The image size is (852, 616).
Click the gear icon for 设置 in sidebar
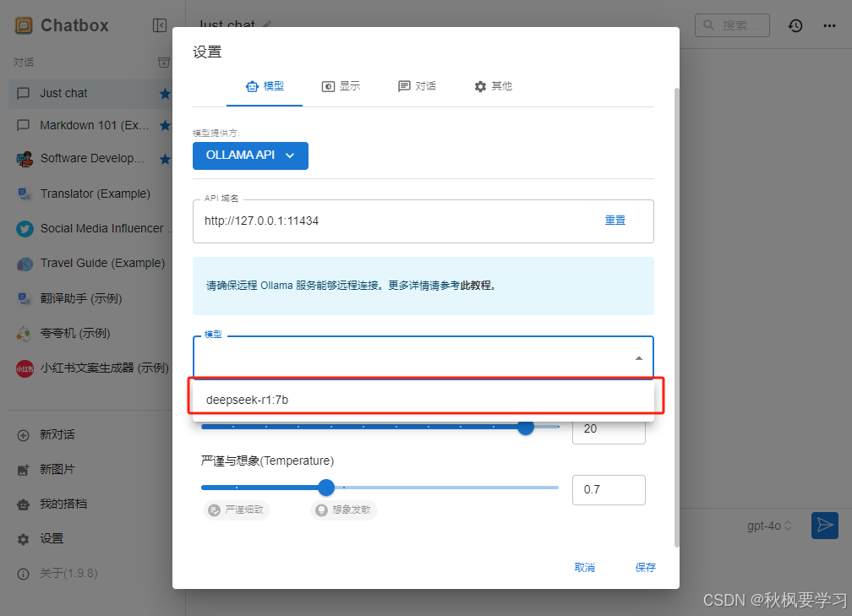click(x=23, y=539)
